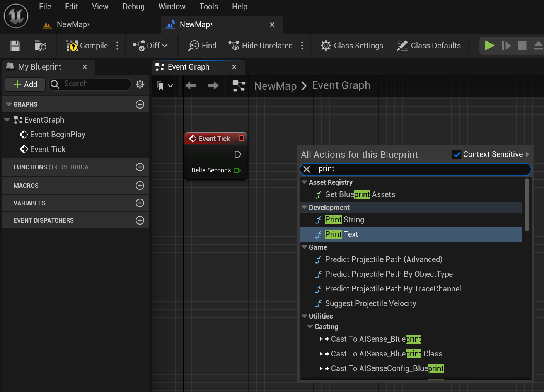Open the File menu
This screenshot has height=392, width=544.
click(45, 7)
